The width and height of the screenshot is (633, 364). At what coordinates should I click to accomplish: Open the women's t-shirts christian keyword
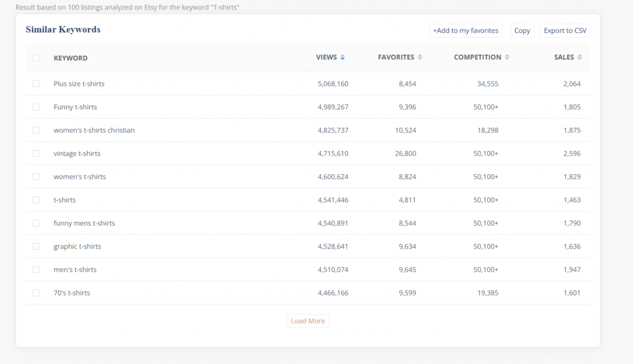pyautogui.click(x=94, y=130)
